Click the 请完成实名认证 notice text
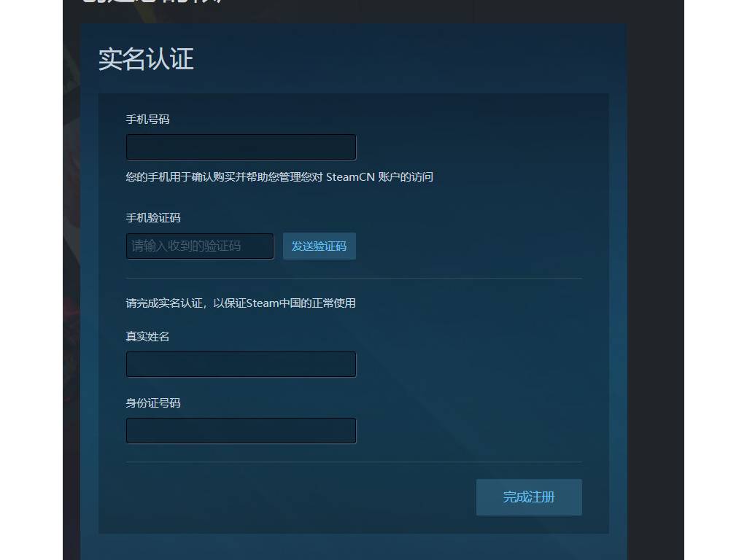 [241, 303]
